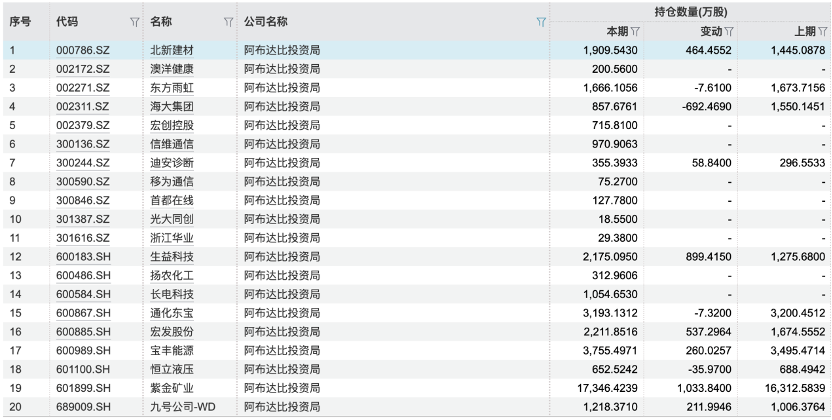Open the 上期 column filter
This screenshot has width=832, height=420.
click(824, 31)
